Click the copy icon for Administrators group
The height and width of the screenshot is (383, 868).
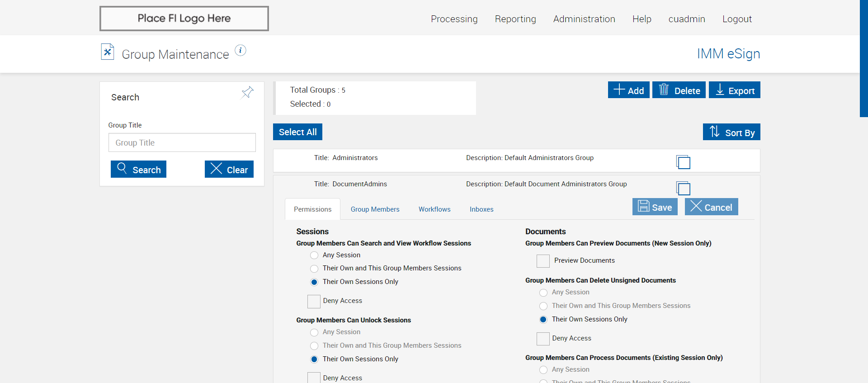(683, 162)
